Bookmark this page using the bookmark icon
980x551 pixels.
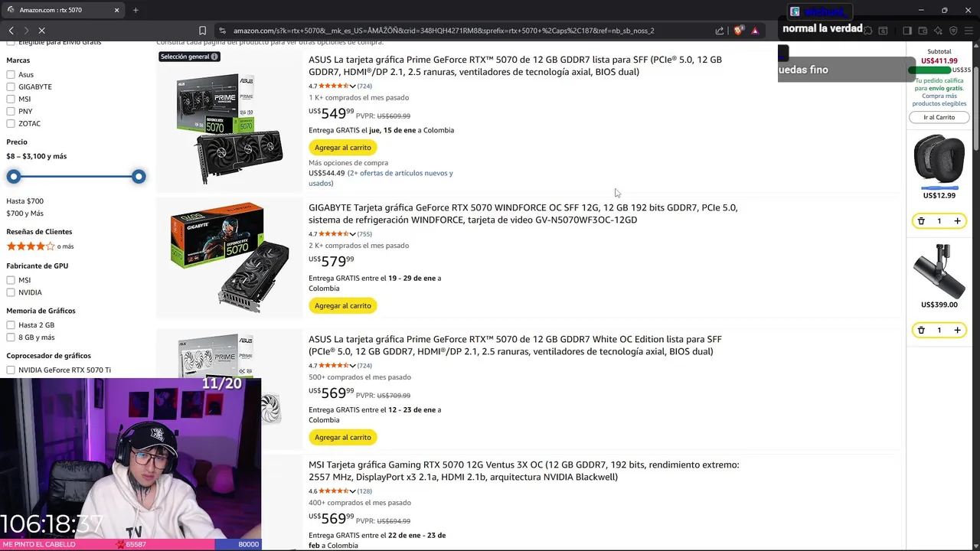point(202,31)
